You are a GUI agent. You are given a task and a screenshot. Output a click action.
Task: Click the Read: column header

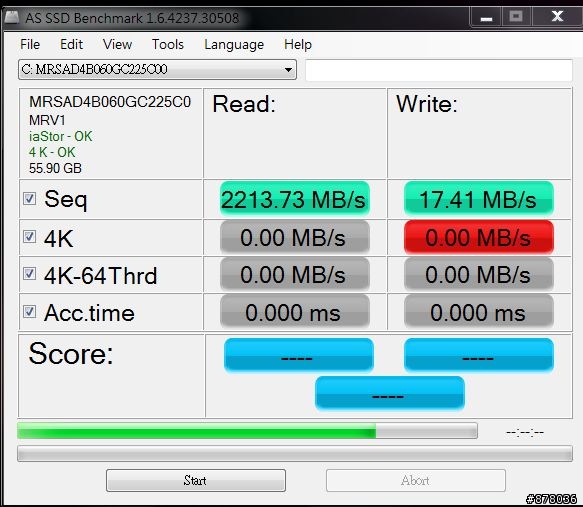(x=244, y=104)
